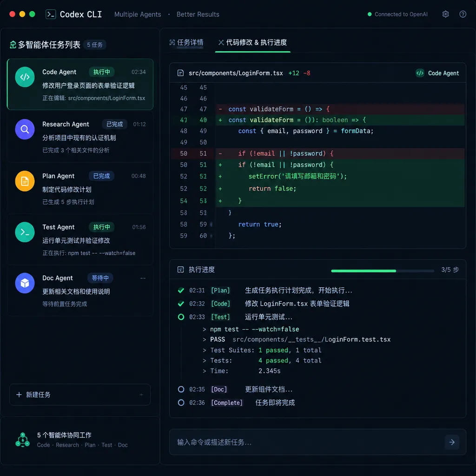Click the PASS LoginForm.test.tsx log line

coord(297,339)
